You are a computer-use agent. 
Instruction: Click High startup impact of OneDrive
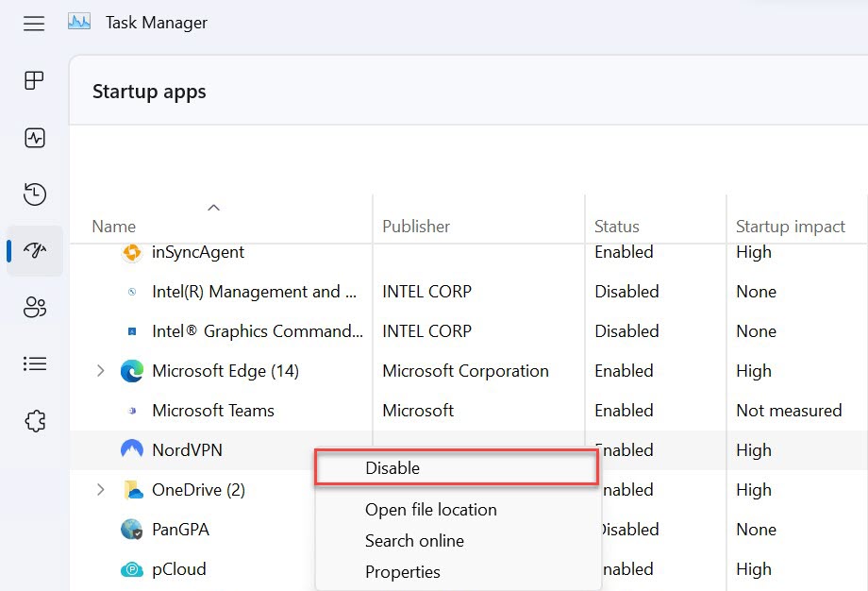pyautogui.click(x=754, y=490)
